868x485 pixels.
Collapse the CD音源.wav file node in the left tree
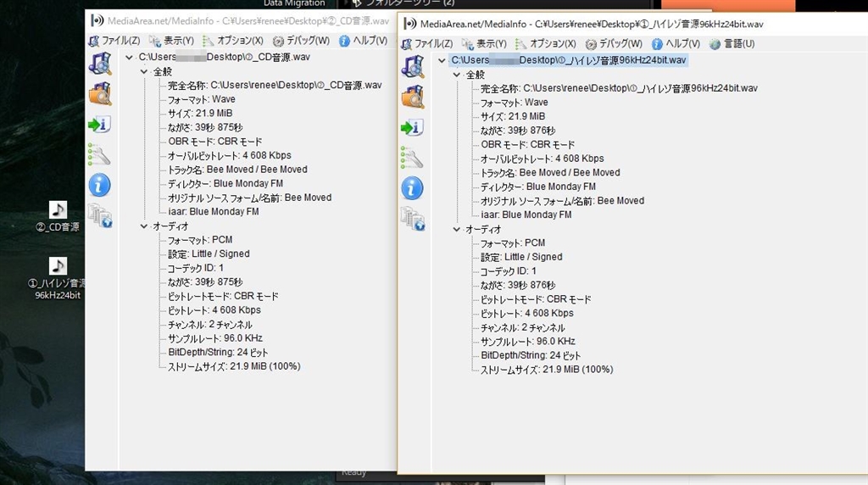coord(129,57)
